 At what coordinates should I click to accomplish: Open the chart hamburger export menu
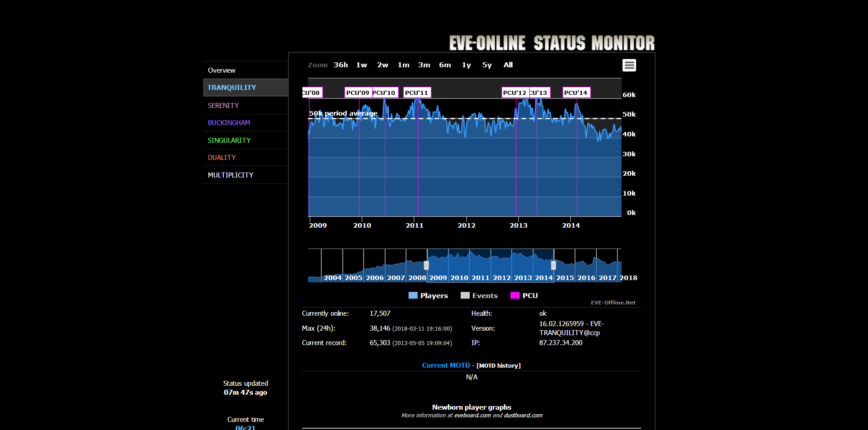629,65
